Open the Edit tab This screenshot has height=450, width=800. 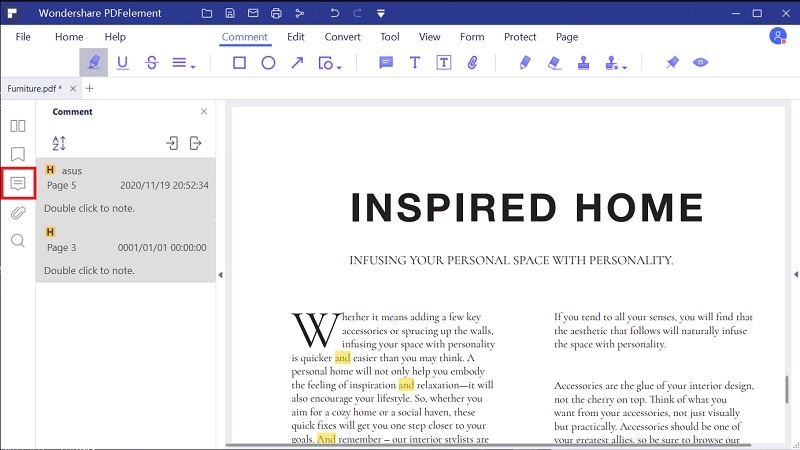[295, 37]
